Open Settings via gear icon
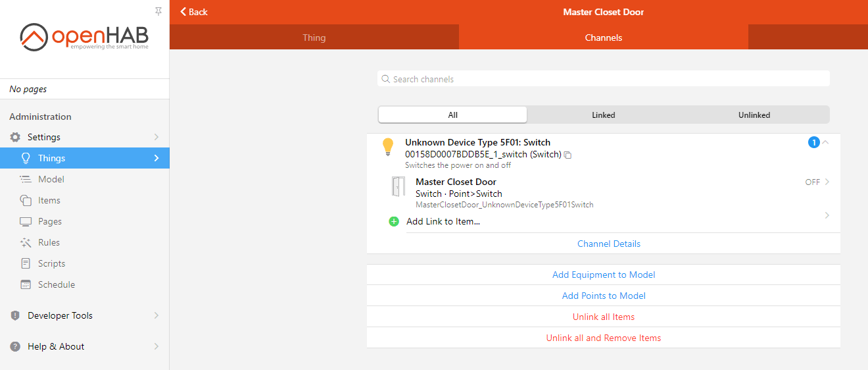Screen dimensions: 868x370 [15, 137]
